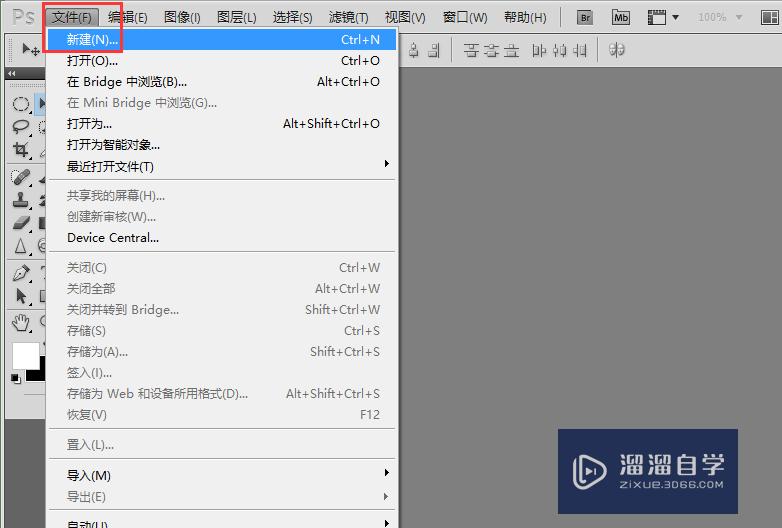
Task: Click distribute vertical centers icon
Action: (x=492, y=50)
